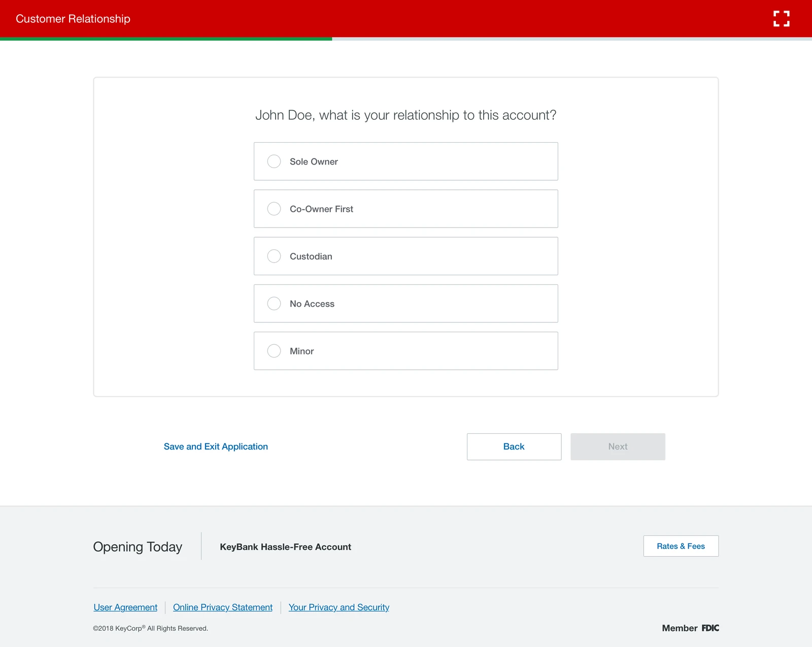Choose the Co-Owner First radio option
812x647 pixels.
pos(274,209)
